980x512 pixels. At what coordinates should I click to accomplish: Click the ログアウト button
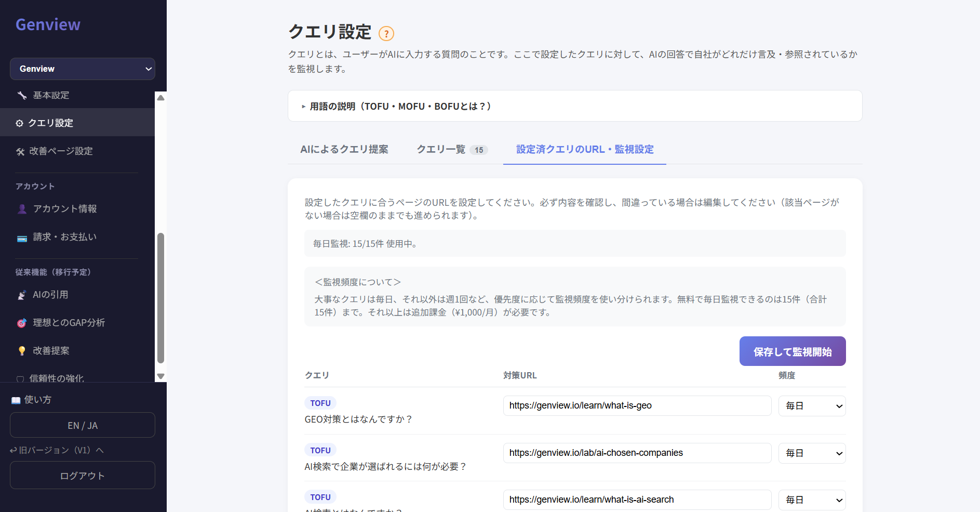pos(83,475)
